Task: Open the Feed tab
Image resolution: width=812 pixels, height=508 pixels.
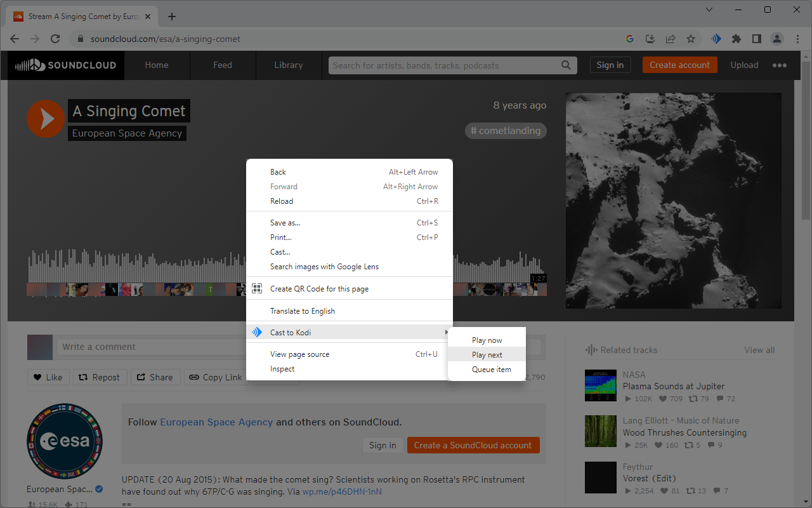Action: click(x=223, y=65)
